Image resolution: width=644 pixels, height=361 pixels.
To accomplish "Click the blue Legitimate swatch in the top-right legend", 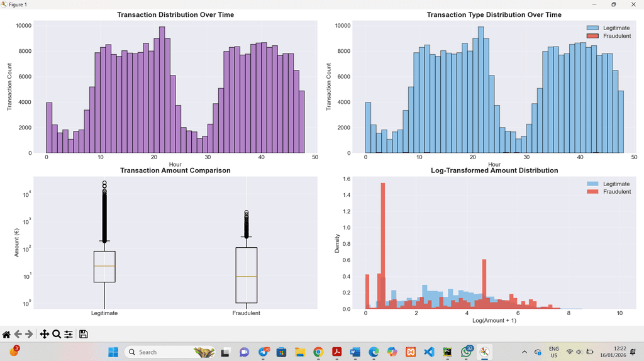I will [x=592, y=28].
